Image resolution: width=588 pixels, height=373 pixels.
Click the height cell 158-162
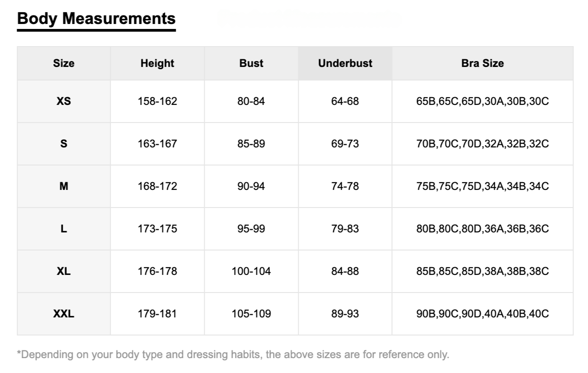pyautogui.click(x=157, y=101)
